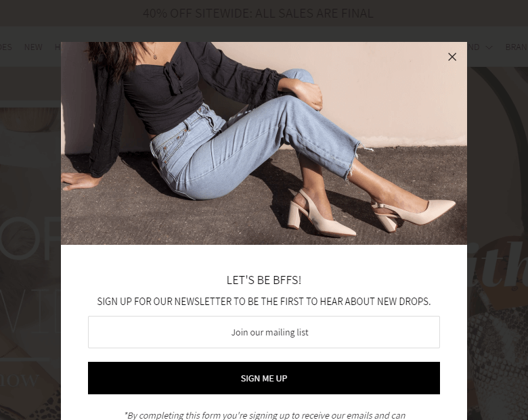Close the newsletter popup with the X icon
This screenshot has height=420, width=528.
tap(452, 57)
